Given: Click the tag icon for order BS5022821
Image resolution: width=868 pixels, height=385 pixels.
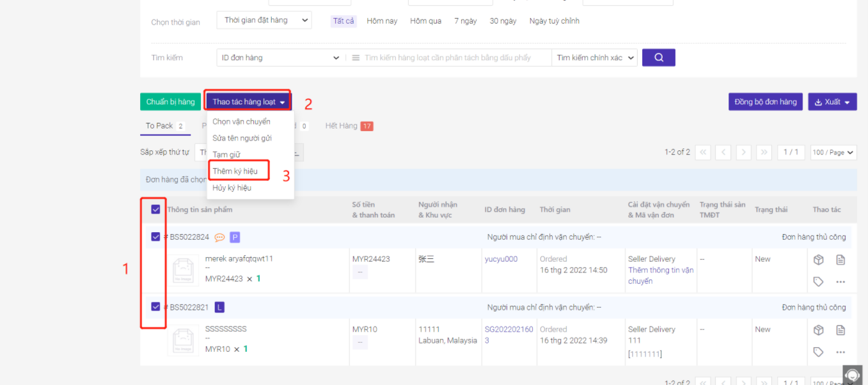Looking at the screenshot, I should click(x=818, y=352).
